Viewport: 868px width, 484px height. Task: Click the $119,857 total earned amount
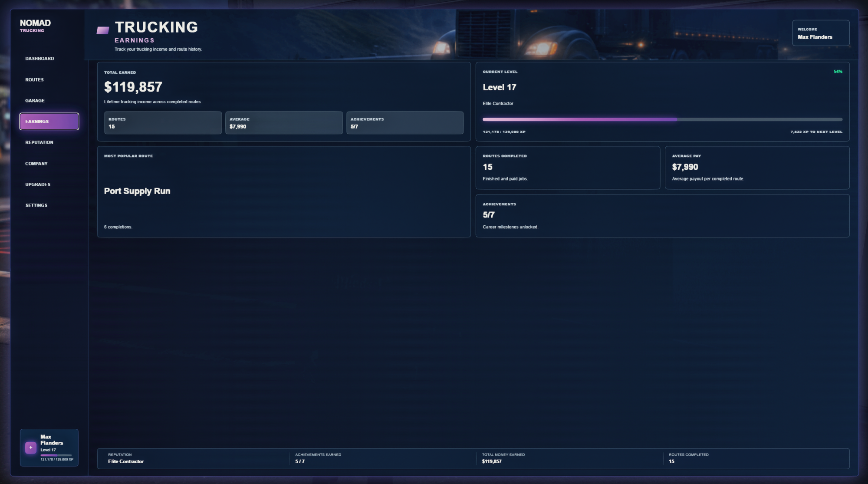click(133, 87)
